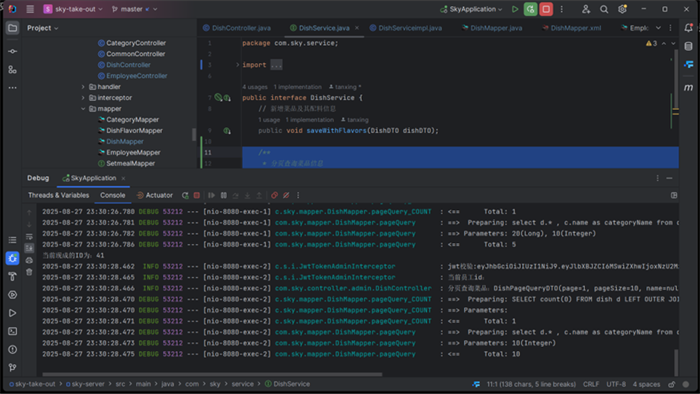Toggle file read-only lock in status bar
Viewport: 700px width, 394px height.
[671, 384]
